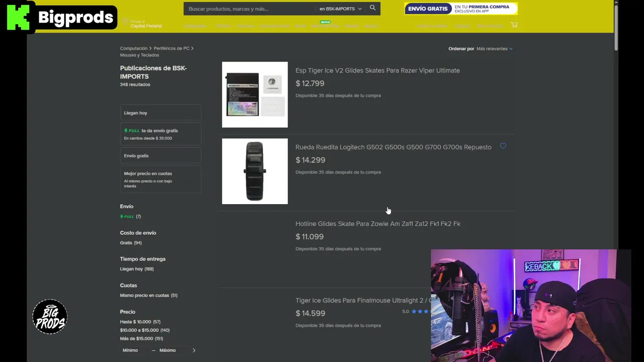Viewport: 644px width, 362px height.
Task: Click the $ 11.099 price
Action: pyautogui.click(x=309, y=237)
